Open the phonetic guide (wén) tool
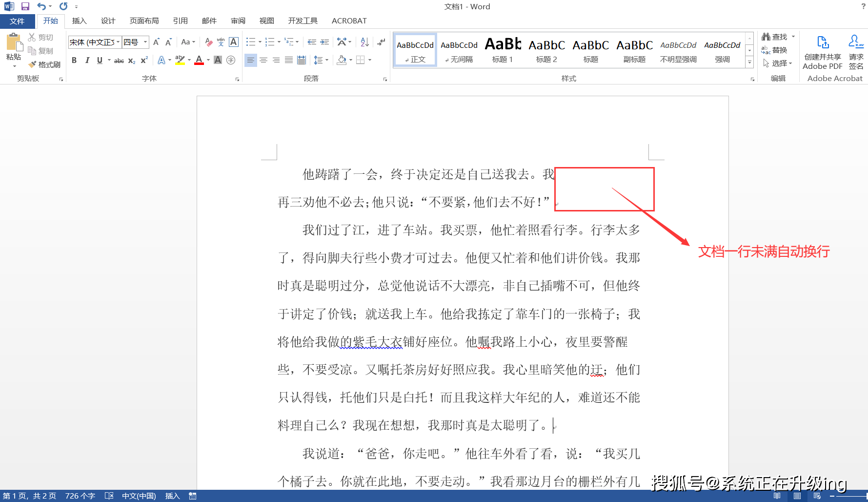The image size is (868, 502). point(221,42)
